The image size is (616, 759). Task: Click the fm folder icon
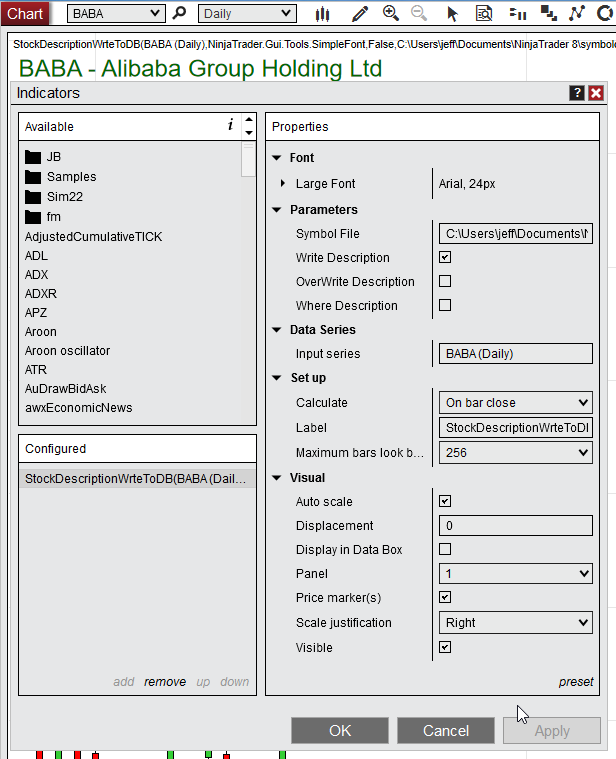[x=33, y=216]
